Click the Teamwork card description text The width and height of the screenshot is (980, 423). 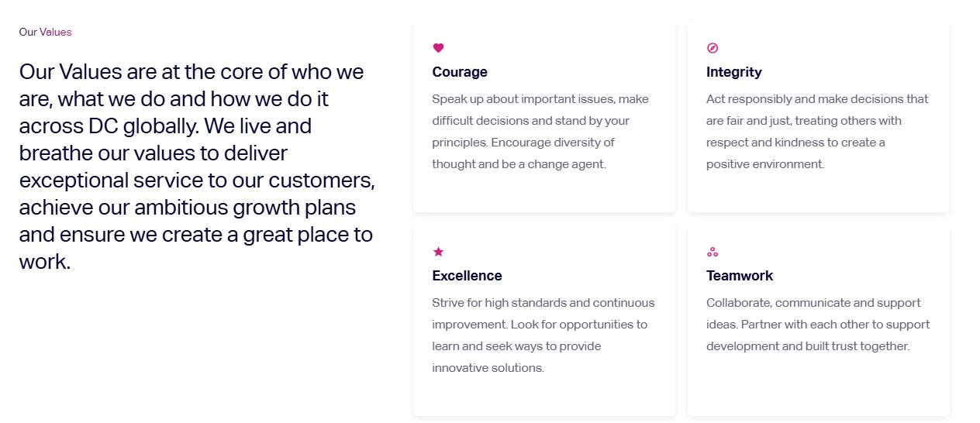818,325
